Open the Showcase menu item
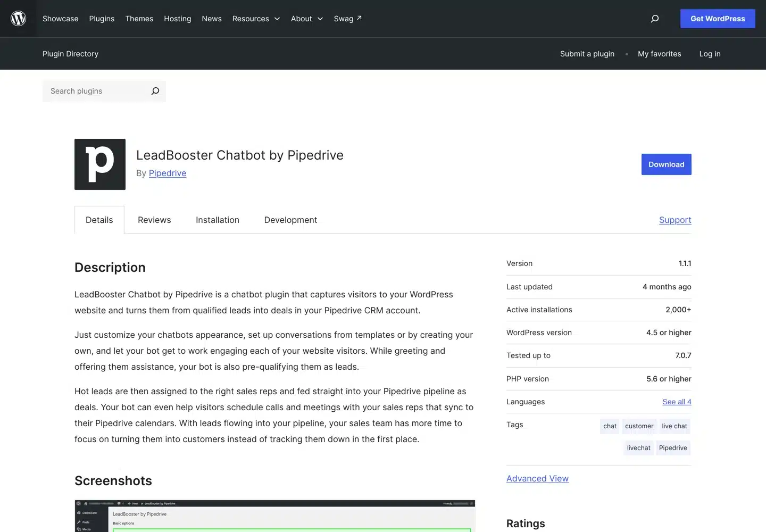 click(x=61, y=19)
